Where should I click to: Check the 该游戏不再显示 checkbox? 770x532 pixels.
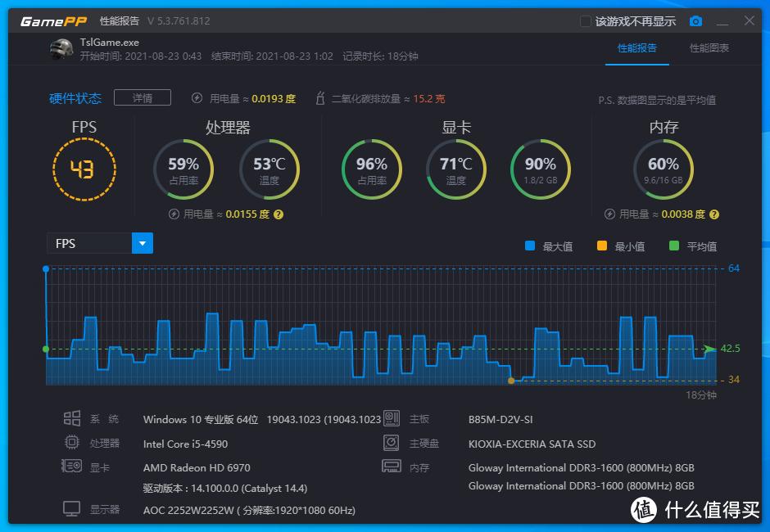tap(586, 21)
